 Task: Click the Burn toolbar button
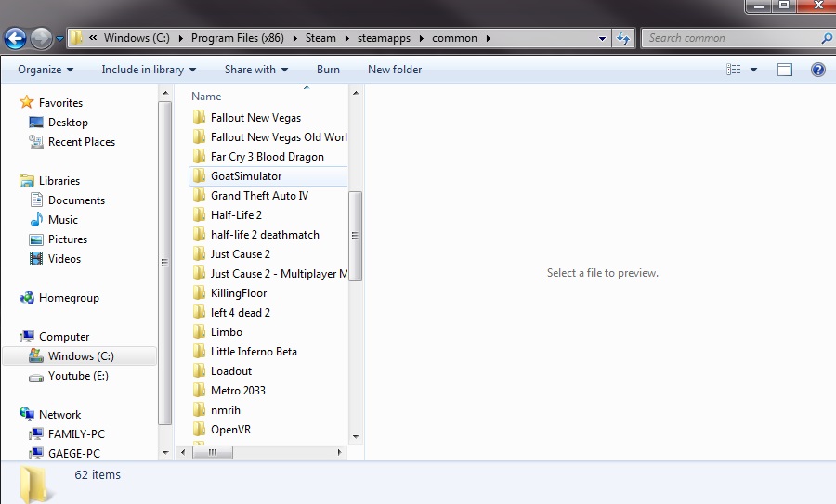click(328, 70)
